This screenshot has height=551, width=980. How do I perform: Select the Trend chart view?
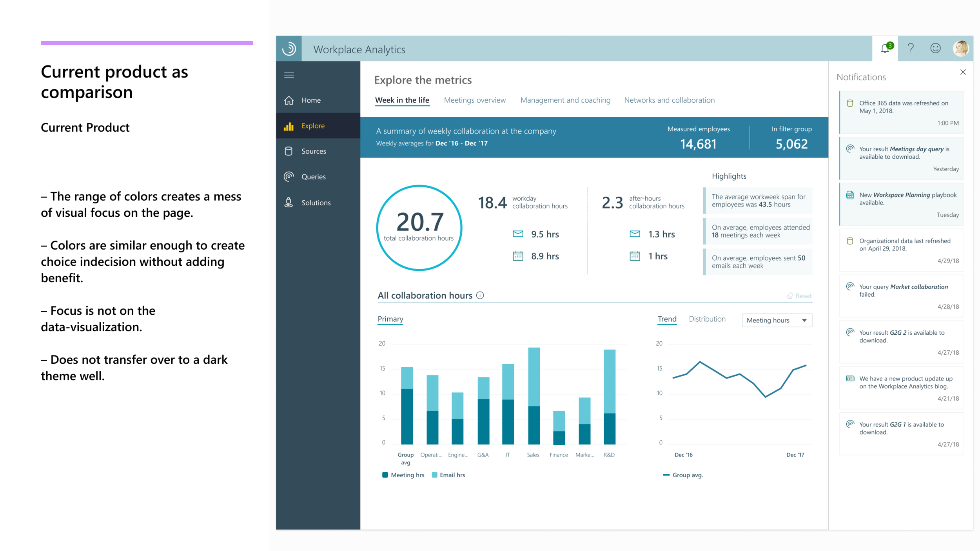point(667,319)
